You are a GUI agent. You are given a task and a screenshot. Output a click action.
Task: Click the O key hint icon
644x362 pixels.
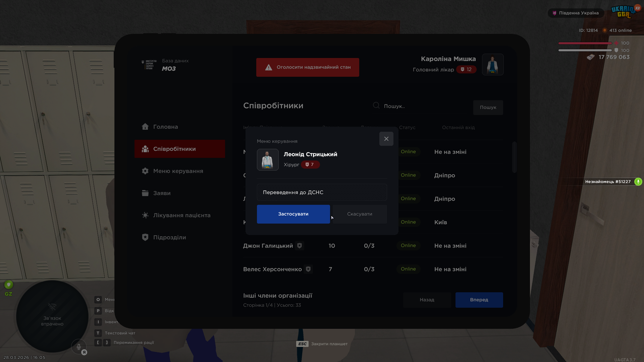(x=98, y=300)
